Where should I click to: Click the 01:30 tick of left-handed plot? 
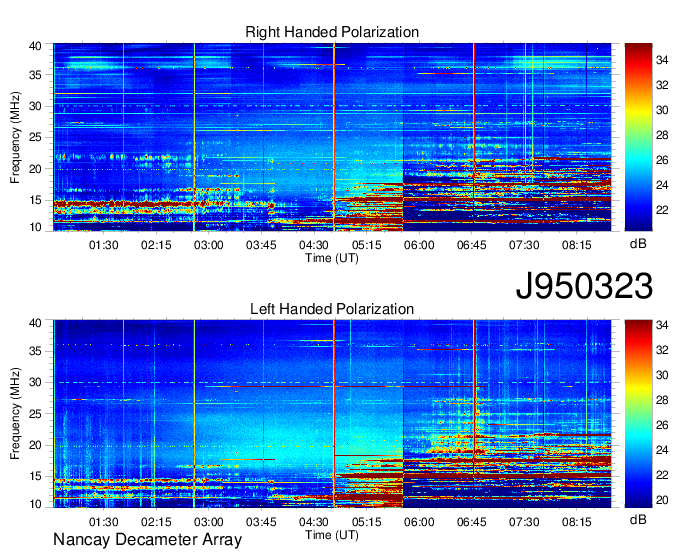103,522
